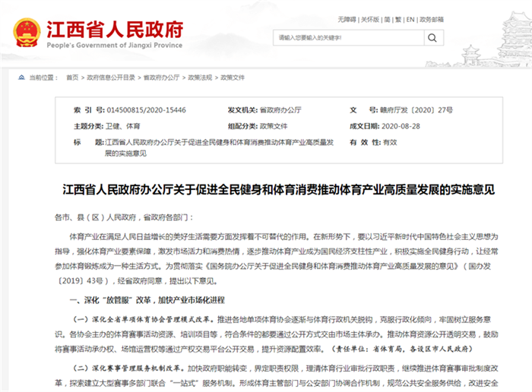The height and width of the screenshot is (392, 532).
Task: Go to 首页 in the breadcrumb
Action: click(71, 77)
